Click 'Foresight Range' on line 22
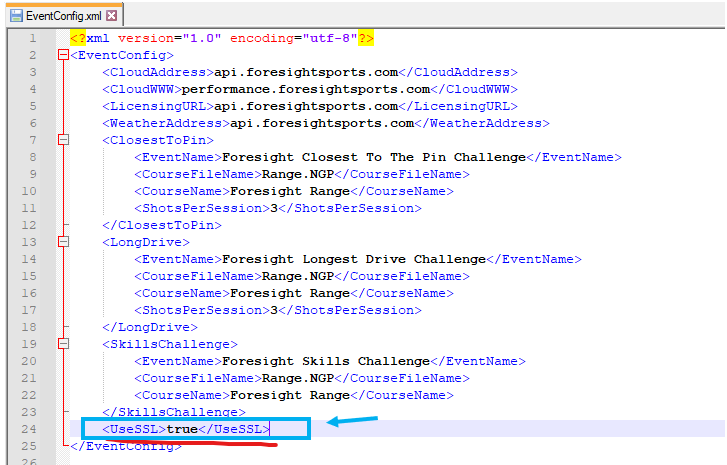This screenshot has width=727, height=465. tap(290, 395)
